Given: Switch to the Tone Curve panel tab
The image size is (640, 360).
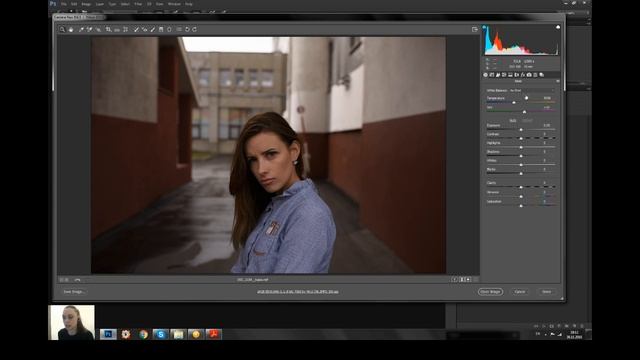Looking at the screenshot, I should click(492, 75).
